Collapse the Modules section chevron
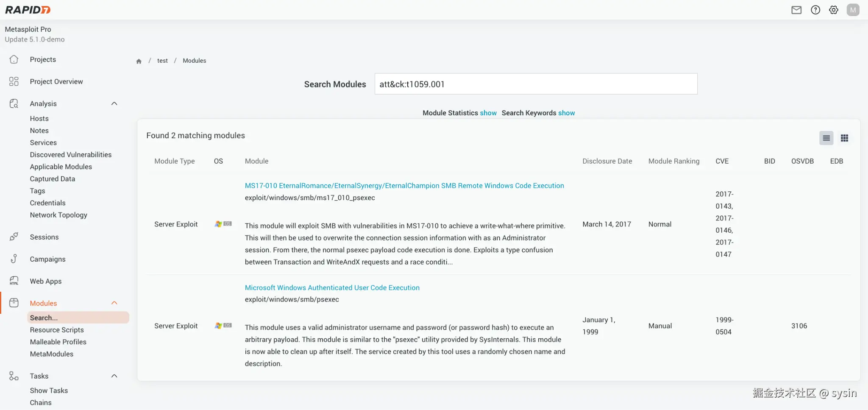Screen dimensions: 868x410 pyautogui.click(x=114, y=303)
